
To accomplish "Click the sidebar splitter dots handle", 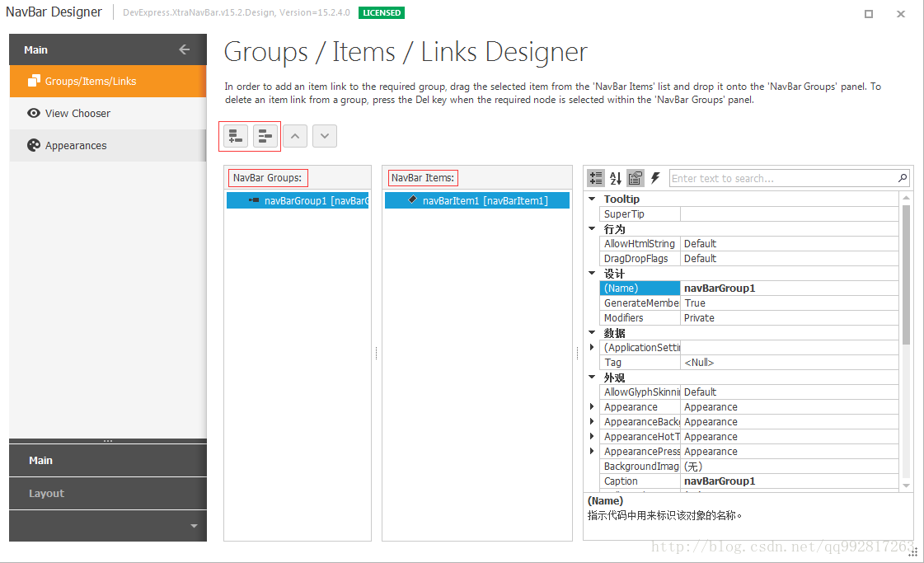I will (x=108, y=441).
